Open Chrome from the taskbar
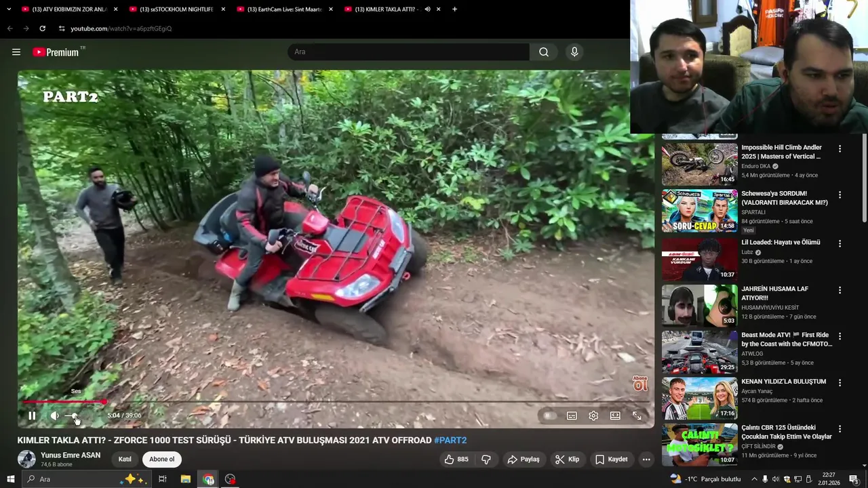The image size is (868, 488). pos(208,479)
